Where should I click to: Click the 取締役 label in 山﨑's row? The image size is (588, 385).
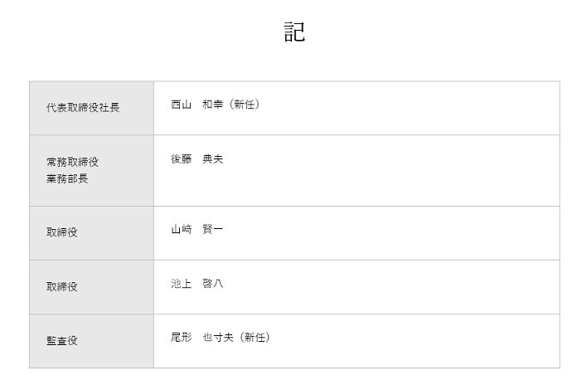tap(62, 233)
